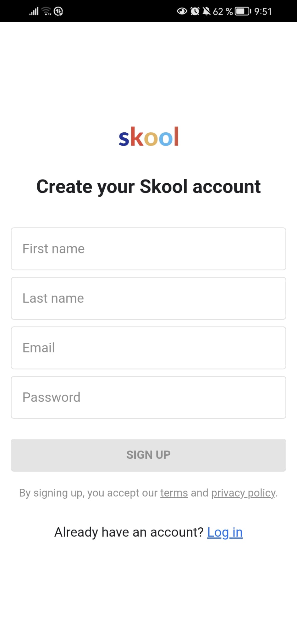
Task: Tap the circular data saver status icon
Action: [x=58, y=11]
